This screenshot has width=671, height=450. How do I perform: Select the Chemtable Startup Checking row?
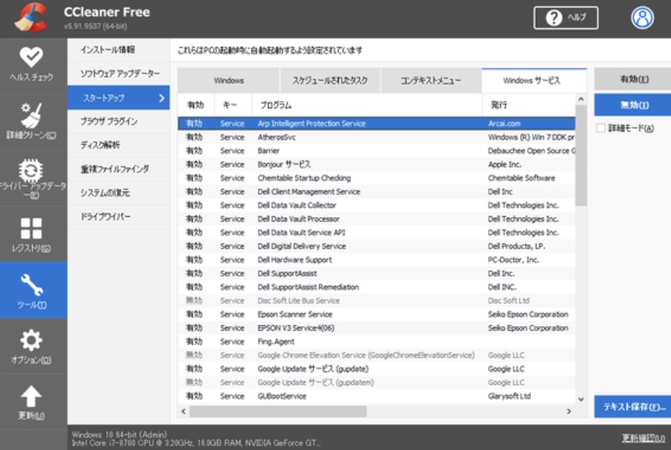[377, 178]
